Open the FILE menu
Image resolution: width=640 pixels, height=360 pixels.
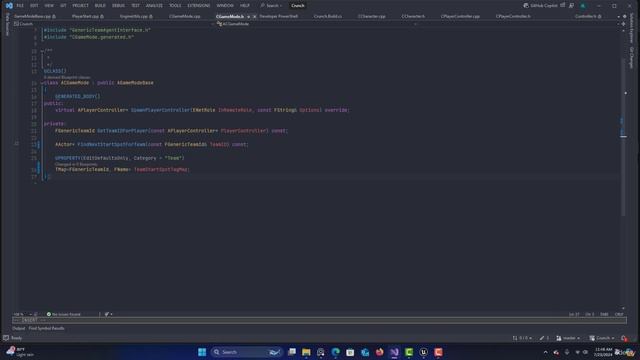pyautogui.click(x=20, y=6)
